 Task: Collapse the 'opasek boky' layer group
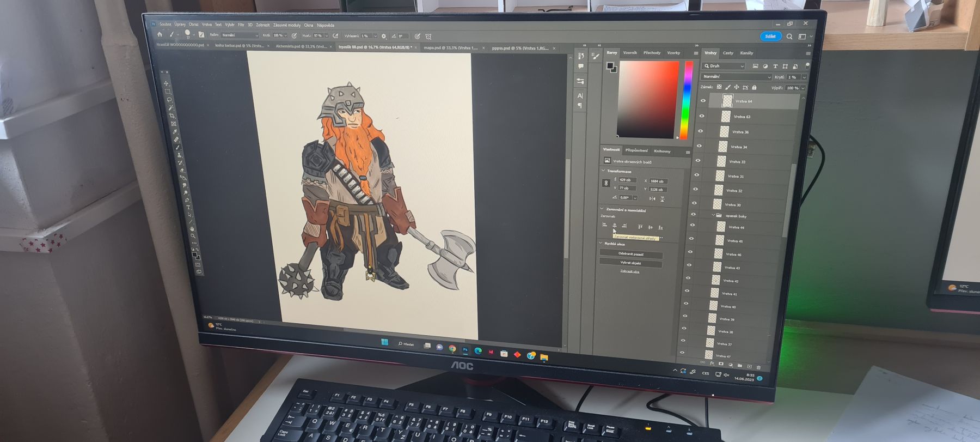(x=713, y=215)
